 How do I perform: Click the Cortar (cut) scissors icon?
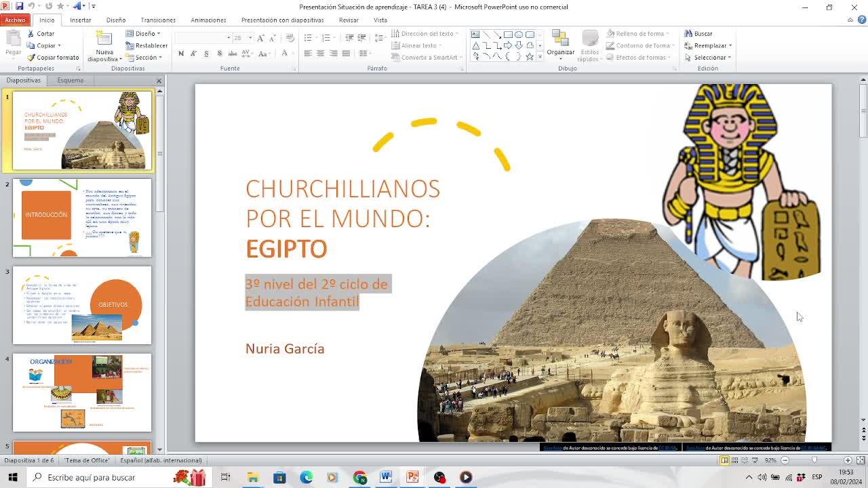click(31, 33)
